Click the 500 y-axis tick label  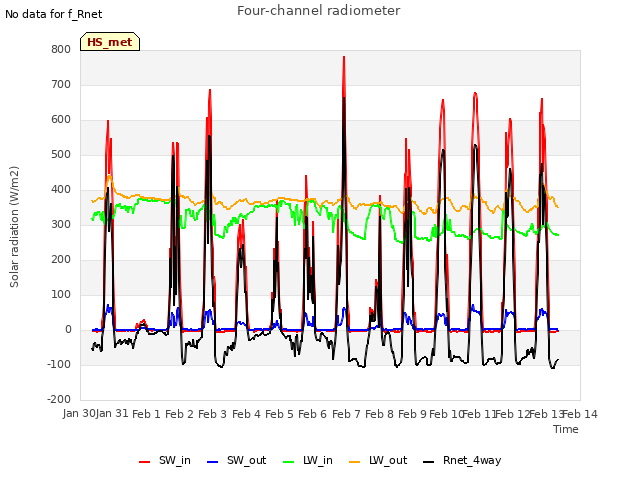pyautogui.click(x=61, y=155)
